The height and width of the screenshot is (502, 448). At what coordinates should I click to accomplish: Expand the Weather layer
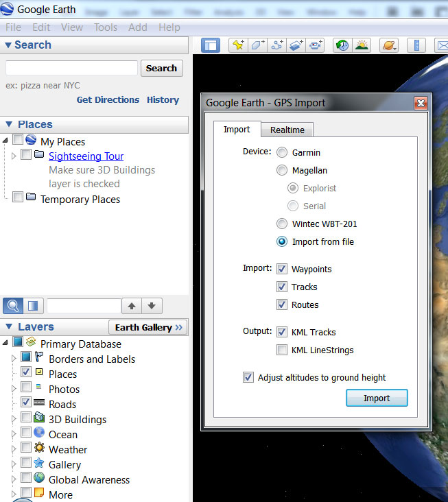pos(14,449)
